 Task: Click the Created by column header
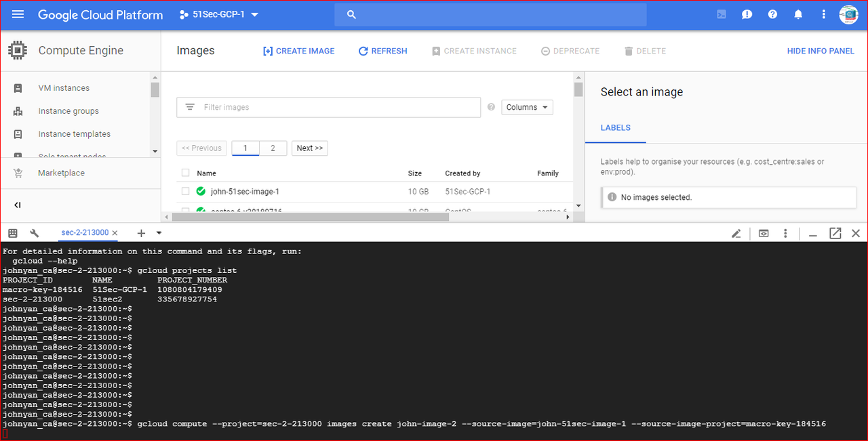[x=463, y=173]
